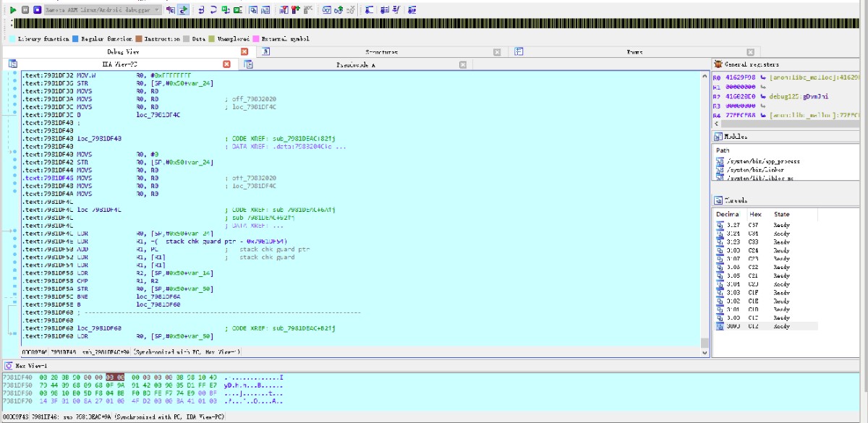Click the add watch icon with green plus
This screenshot has height=423, width=868.
(x=339, y=10)
